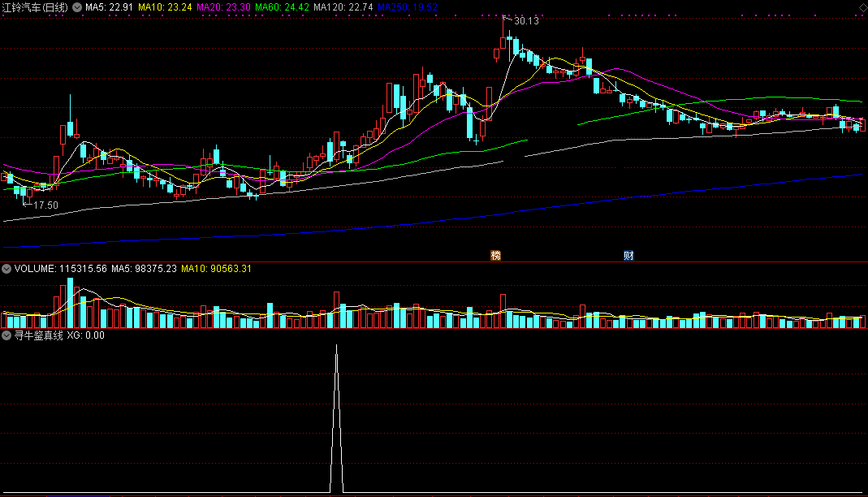The width and height of the screenshot is (868, 497).
Task: Click the 财 financial report marker icon
Action: pos(628,256)
